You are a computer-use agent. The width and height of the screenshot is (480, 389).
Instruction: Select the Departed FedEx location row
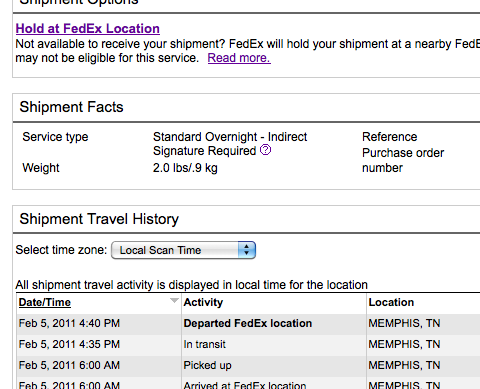tap(248, 323)
